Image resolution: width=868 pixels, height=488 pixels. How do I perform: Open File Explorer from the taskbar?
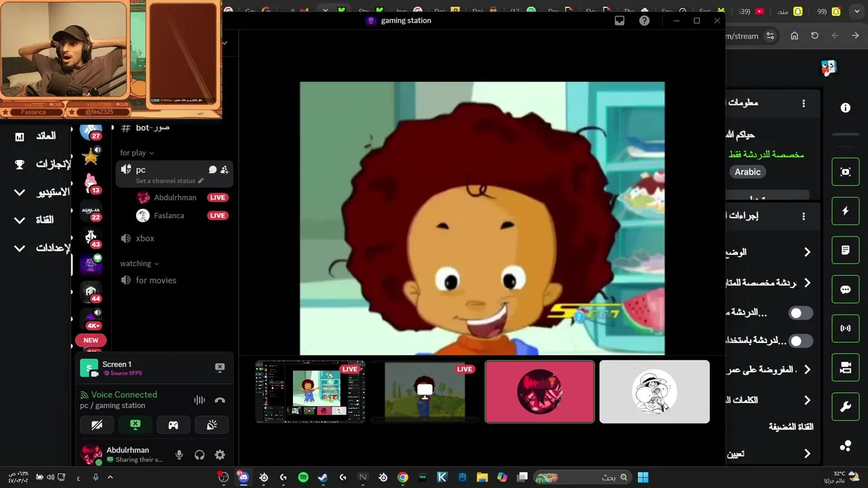(x=482, y=477)
